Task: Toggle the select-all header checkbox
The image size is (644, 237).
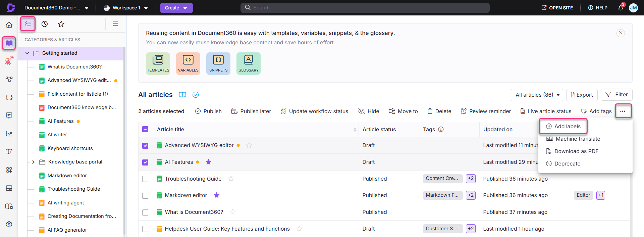Action: (145, 129)
